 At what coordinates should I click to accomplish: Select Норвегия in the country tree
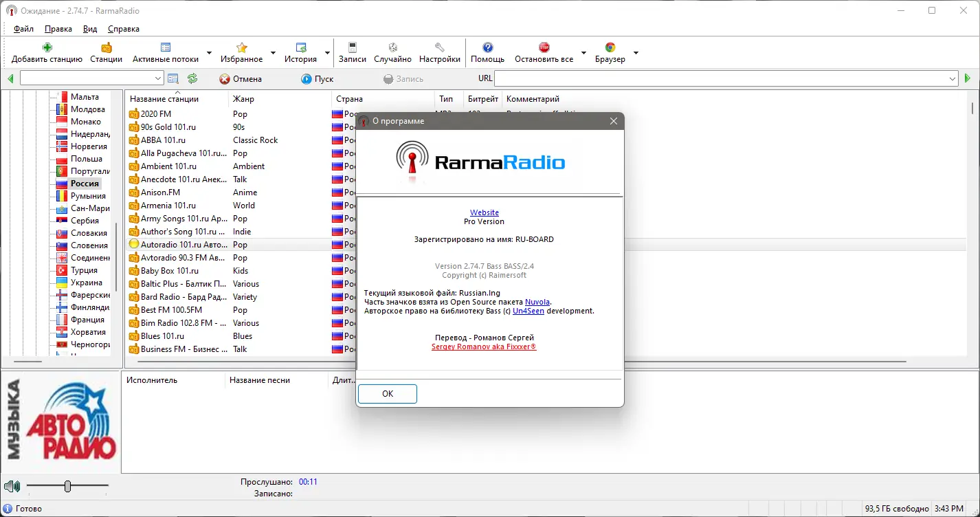point(89,146)
